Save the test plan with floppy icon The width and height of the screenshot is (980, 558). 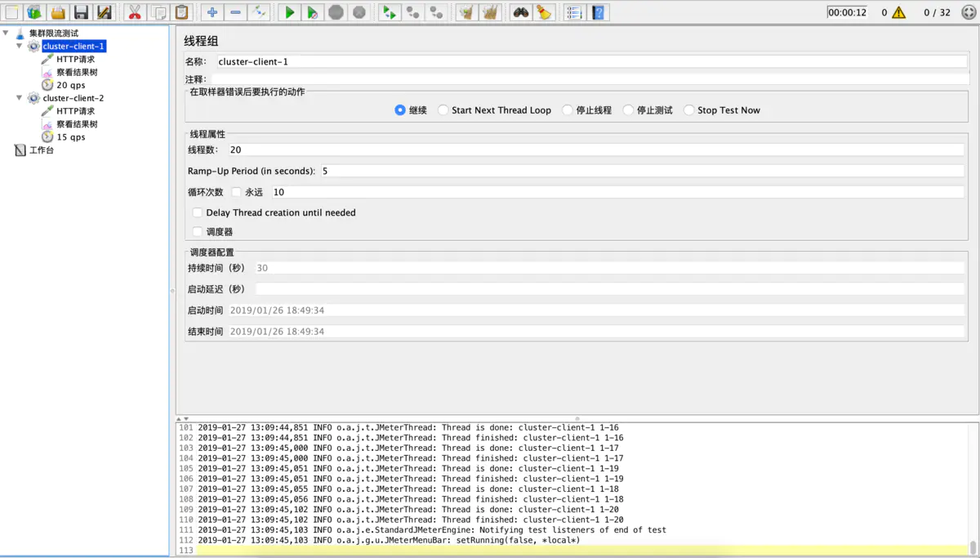point(81,12)
